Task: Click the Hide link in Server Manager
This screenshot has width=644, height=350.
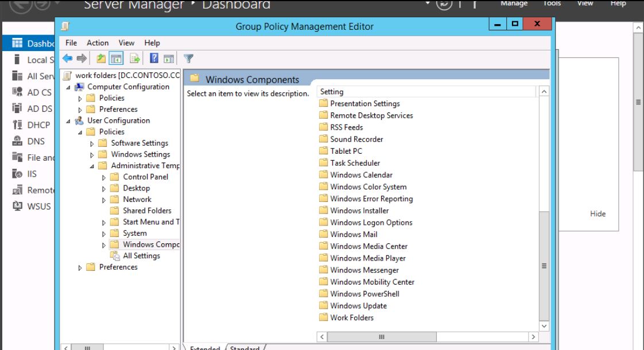Action: coord(598,213)
